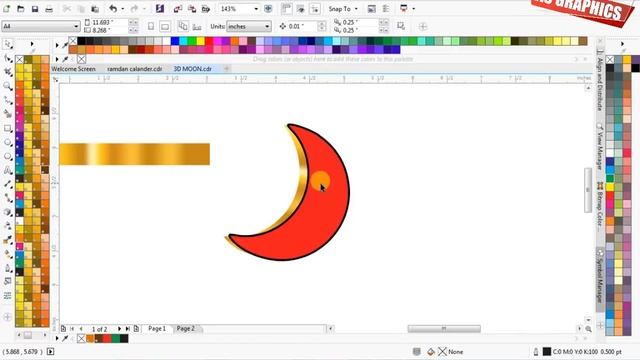Expand the Snap To dropdown
The height and width of the screenshot is (360, 640).
click(x=356, y=9)
